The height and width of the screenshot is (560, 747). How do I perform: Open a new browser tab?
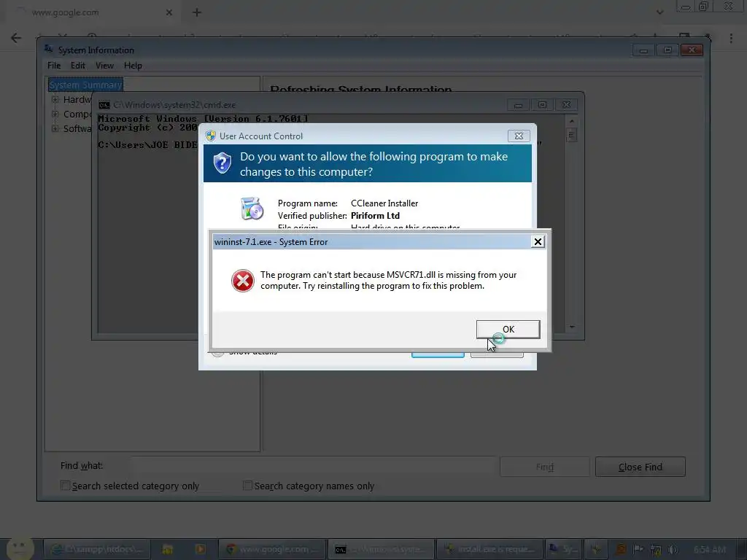(x=197, y=12)
